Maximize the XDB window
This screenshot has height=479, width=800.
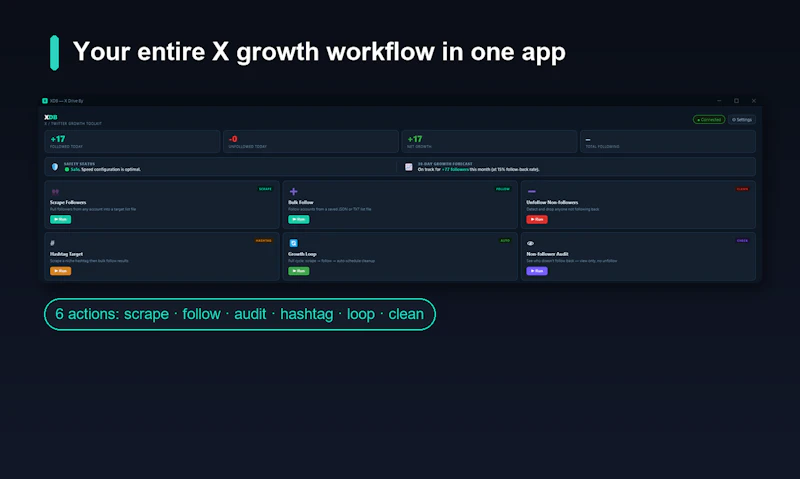coord(736,101)
